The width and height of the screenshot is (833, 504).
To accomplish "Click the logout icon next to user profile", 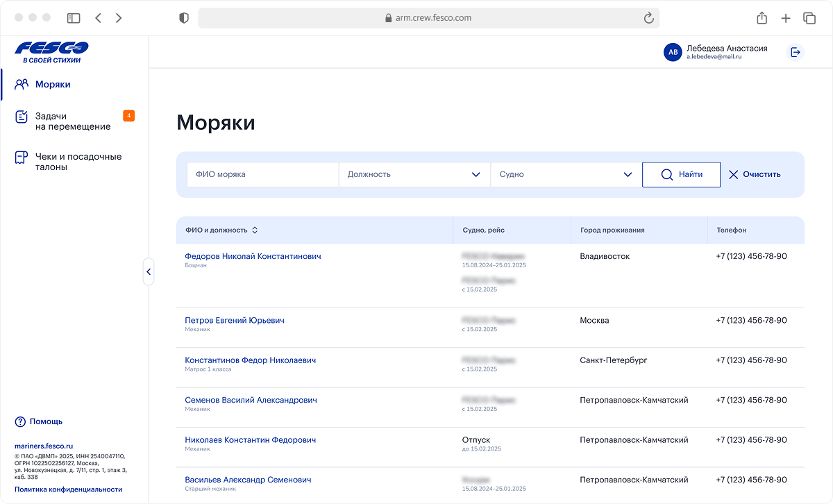I will [x=796, y=52].
